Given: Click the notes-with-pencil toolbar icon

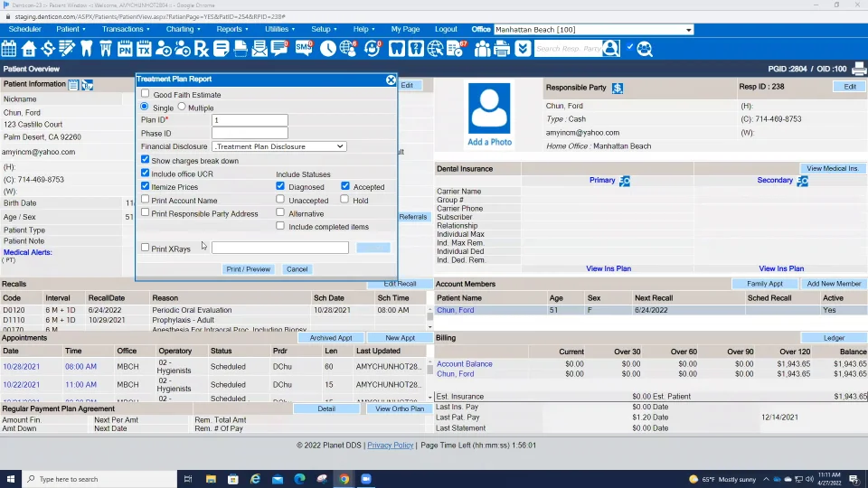Looking at the screenshot, I should tap(67, 49).
